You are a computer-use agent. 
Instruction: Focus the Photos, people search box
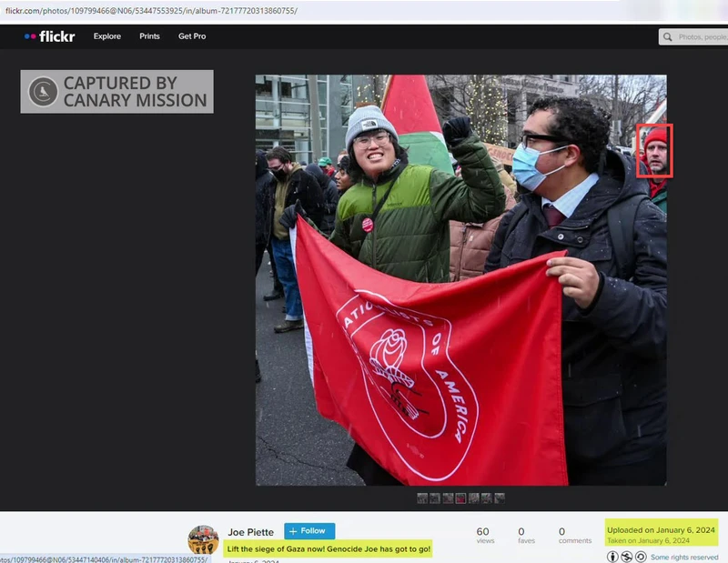[x=693, y=36]
